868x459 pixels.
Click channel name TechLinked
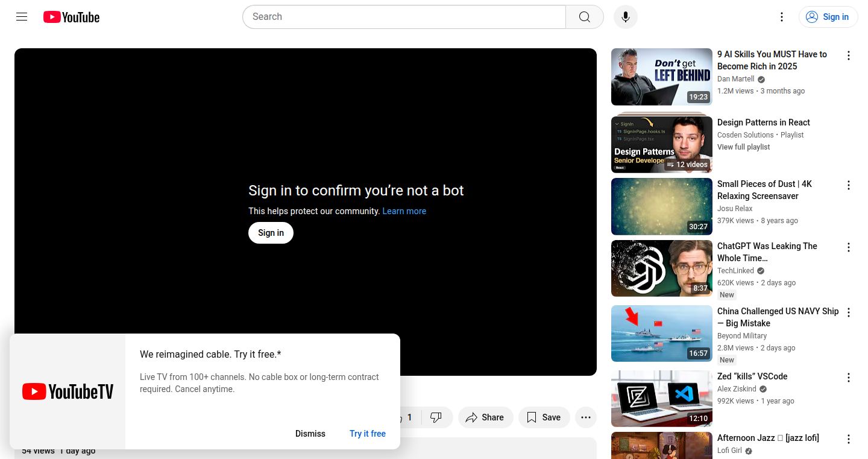(x=735, y=271)
